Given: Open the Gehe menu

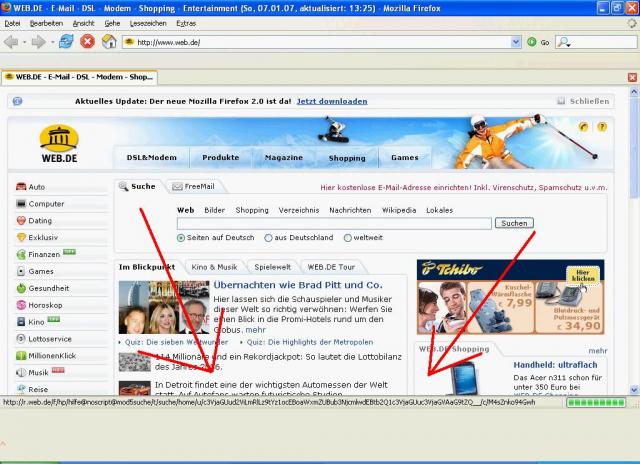Looking at the screenshot, I should tap(112, 24).
